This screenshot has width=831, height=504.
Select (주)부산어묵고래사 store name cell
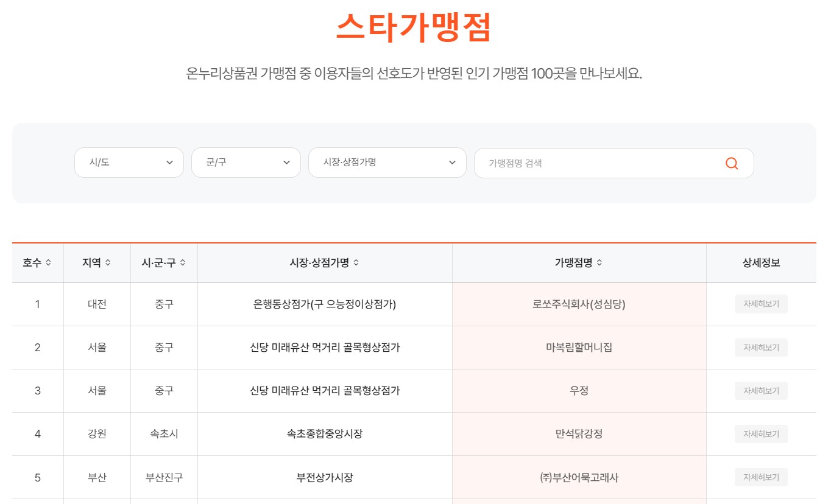[x=579, y=477]
